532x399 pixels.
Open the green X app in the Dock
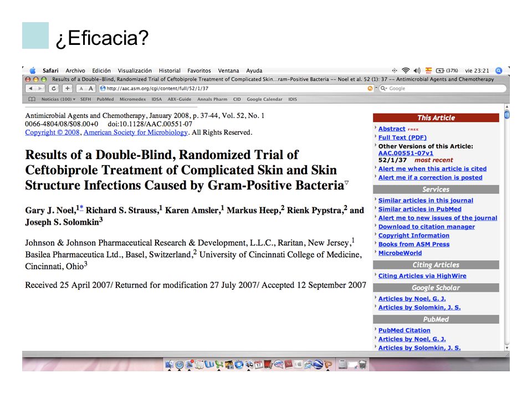point(219,365)
